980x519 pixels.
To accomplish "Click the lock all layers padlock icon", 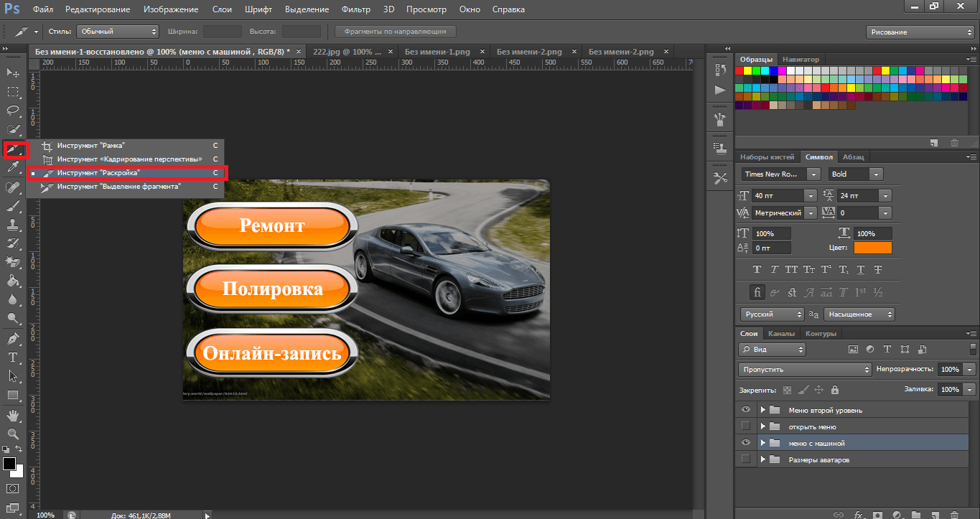I will pyautogui.click(x=834, y=390).
